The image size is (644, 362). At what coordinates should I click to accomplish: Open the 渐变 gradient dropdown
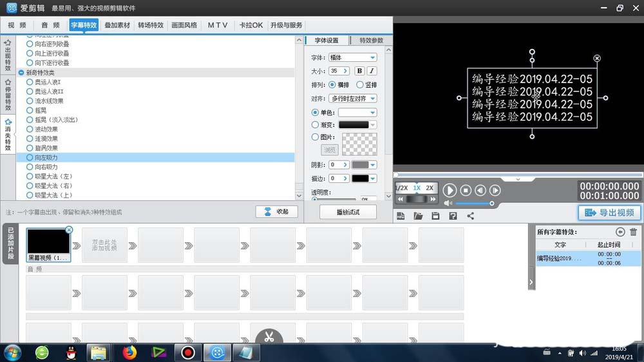(x=372, y=125)
